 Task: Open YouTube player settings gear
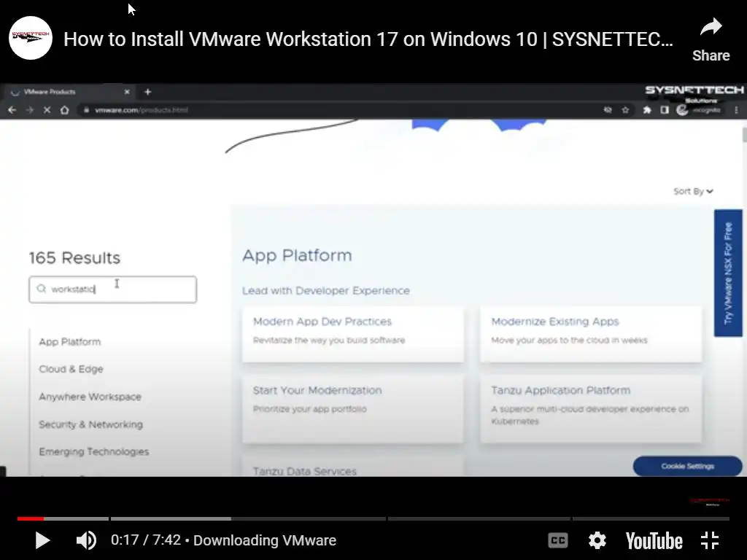click(597, 540)
